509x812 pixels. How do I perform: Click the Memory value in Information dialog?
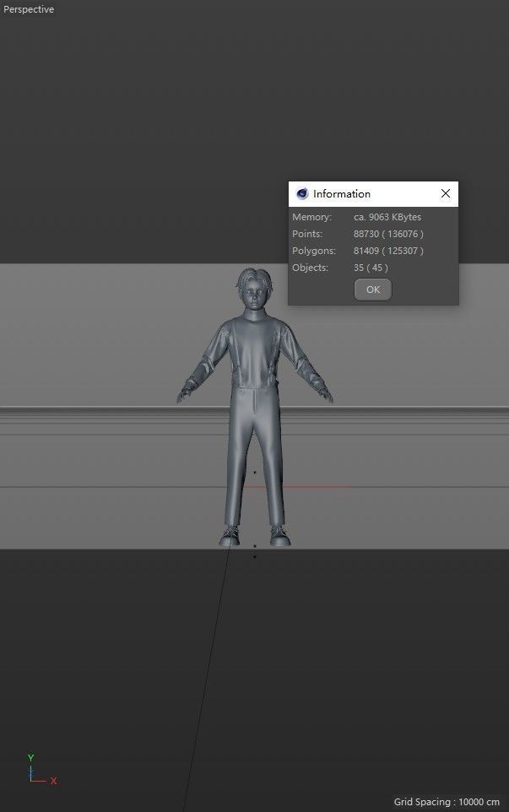(x=387, y=217)
